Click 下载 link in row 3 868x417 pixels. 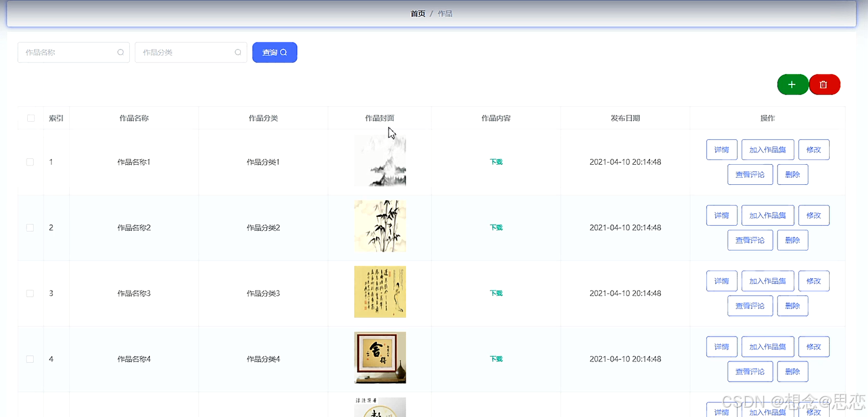tap(496, 293)
